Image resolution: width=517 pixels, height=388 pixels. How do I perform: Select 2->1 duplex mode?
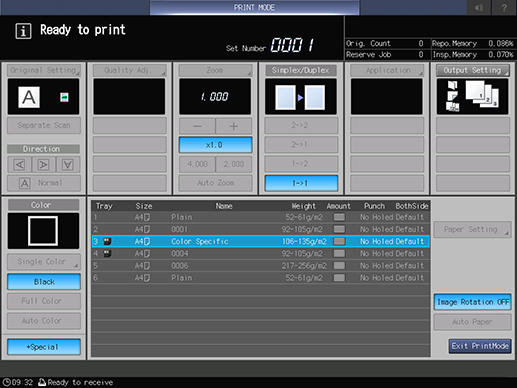(x=301, y=145)
